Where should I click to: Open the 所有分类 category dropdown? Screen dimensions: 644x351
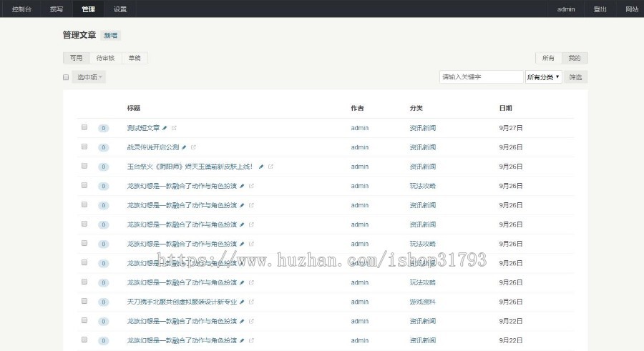tap(543, 77)
